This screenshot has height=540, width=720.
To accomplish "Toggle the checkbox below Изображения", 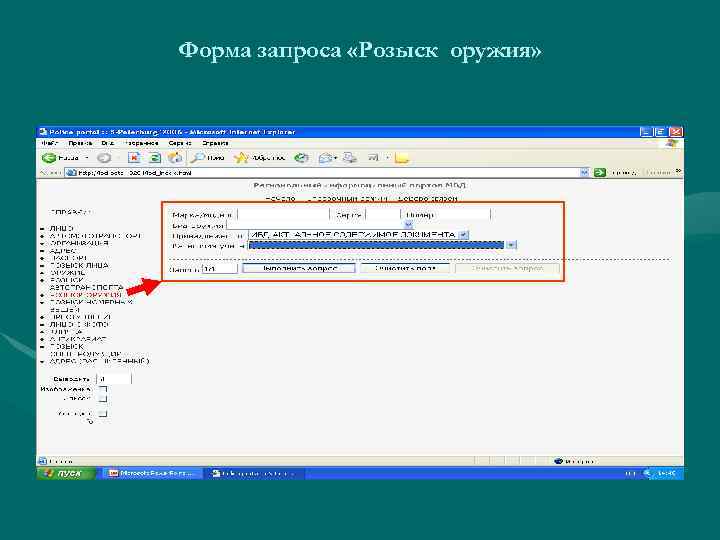I will (x=102, y=399).
